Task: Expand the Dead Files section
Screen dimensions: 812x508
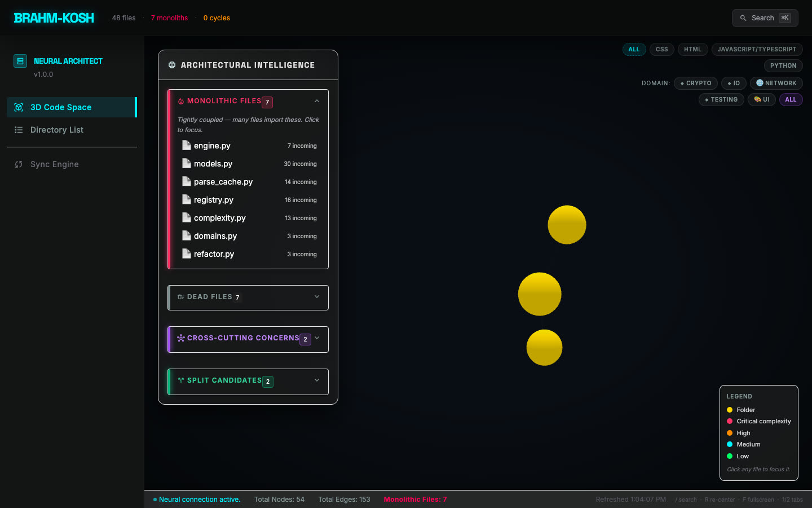Action: pyautogui.click(x=317, y=297)
